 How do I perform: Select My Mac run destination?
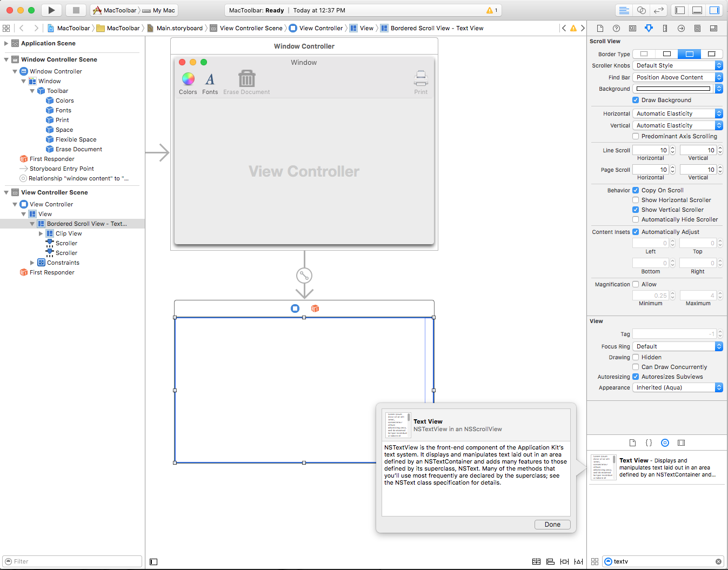[158, 10]
